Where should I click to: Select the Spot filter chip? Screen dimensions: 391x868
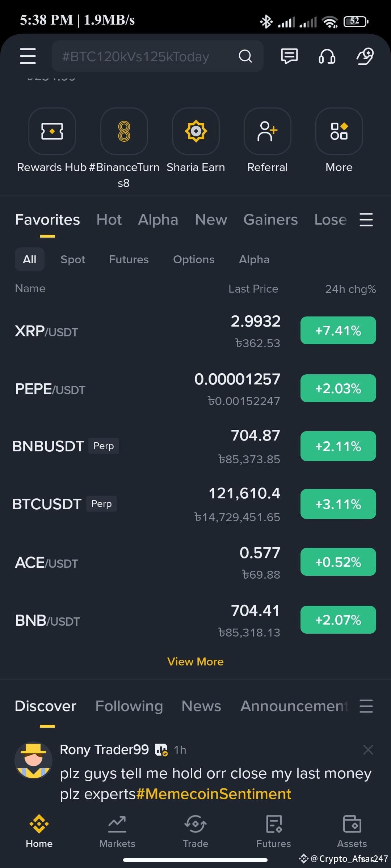pyautogui.click(x=73, y=259)
